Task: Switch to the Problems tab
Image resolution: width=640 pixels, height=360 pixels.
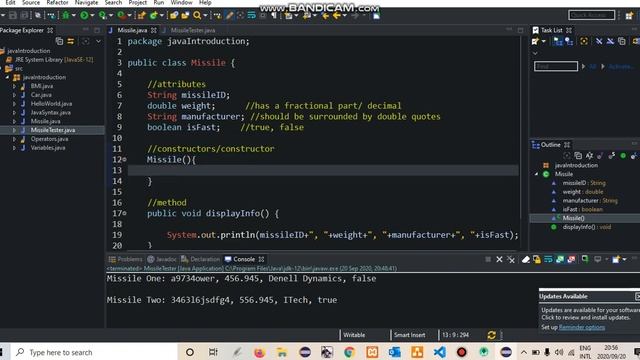Action: coord(125,259)
